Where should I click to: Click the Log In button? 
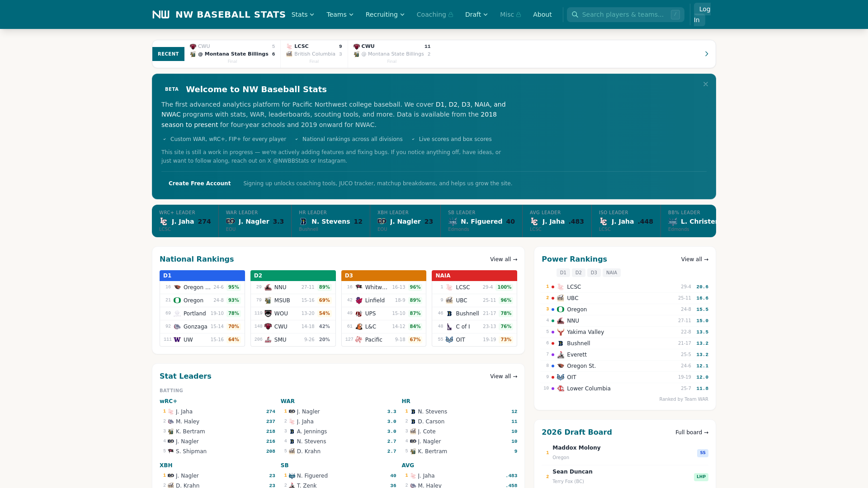point(702,14)
